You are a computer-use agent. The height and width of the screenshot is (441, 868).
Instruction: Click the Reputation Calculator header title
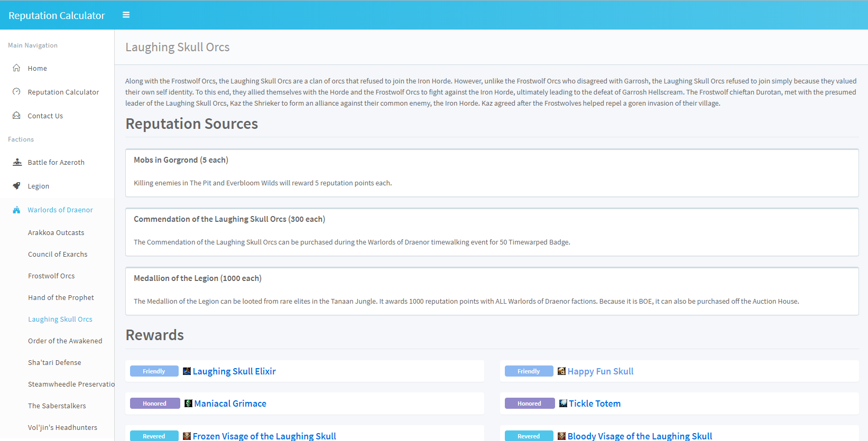click(57, 15)
